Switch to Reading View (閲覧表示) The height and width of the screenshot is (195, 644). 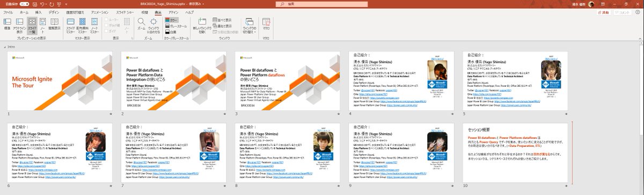[x=55, y=24]
